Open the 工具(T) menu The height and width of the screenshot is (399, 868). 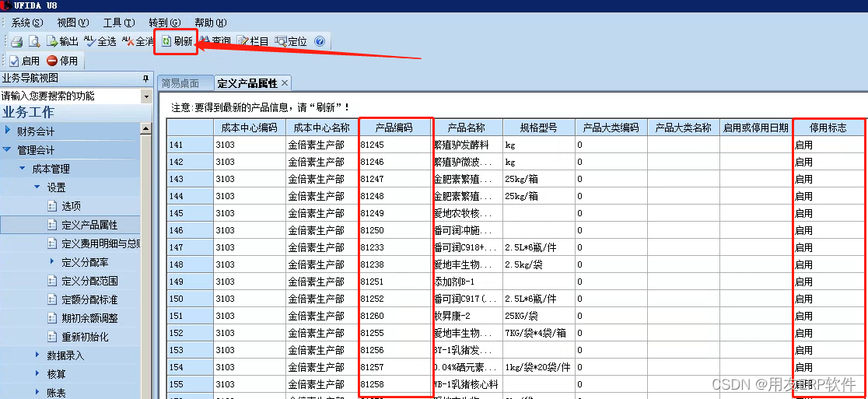point(119,23)
